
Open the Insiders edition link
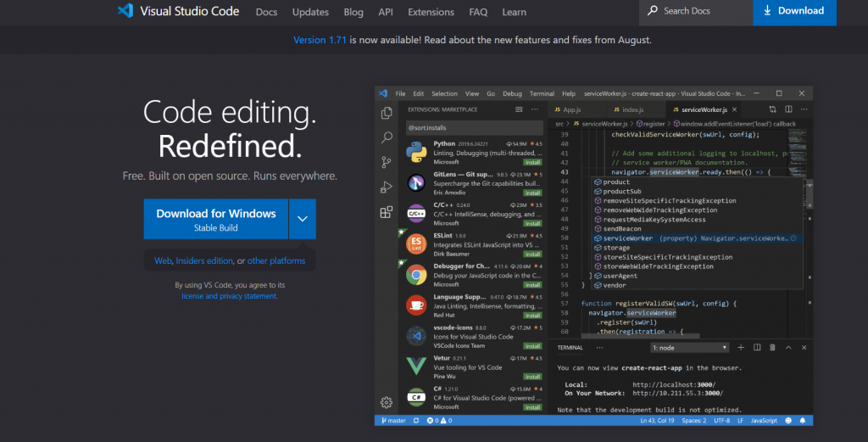(204, 261)
